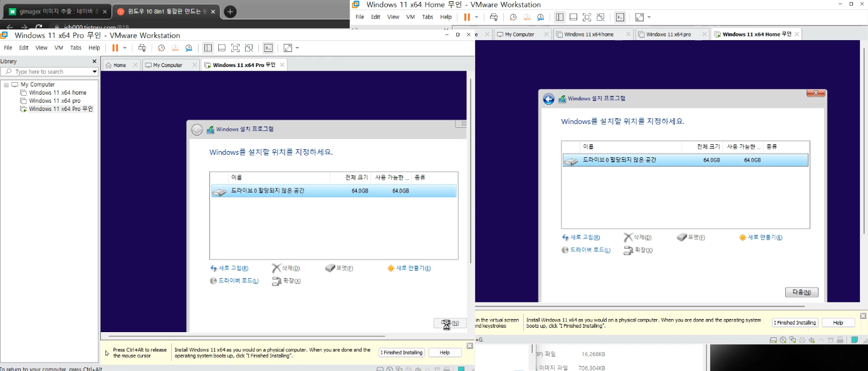The image size is (868, 371).
Task: Go back in the Home 무인 Windows setup wizard
Action: click(549, 99)
